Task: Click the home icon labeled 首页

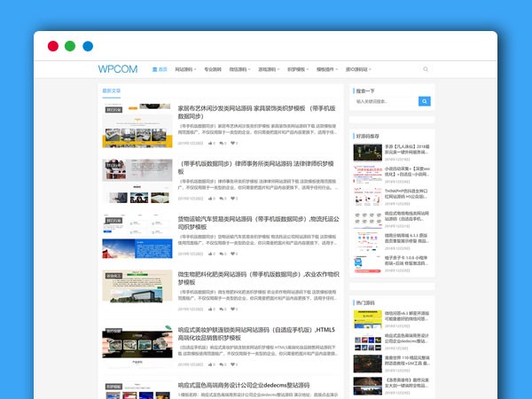Action: tap(160, 69)
